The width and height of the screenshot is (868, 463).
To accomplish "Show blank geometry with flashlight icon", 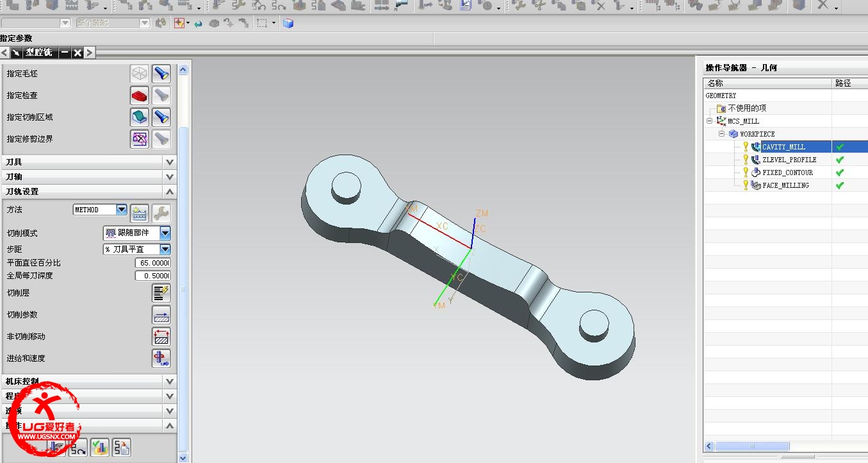I will pos(161,74).
